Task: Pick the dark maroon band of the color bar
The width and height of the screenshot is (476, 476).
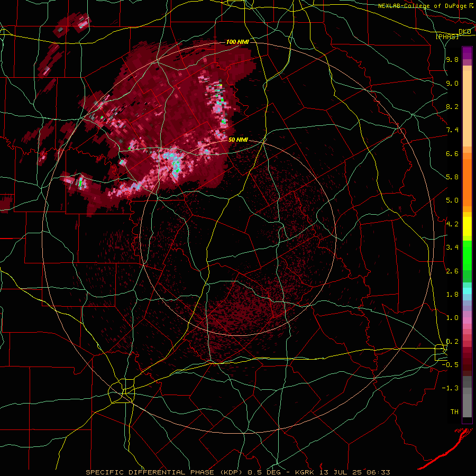Action: tap(467, 361)
